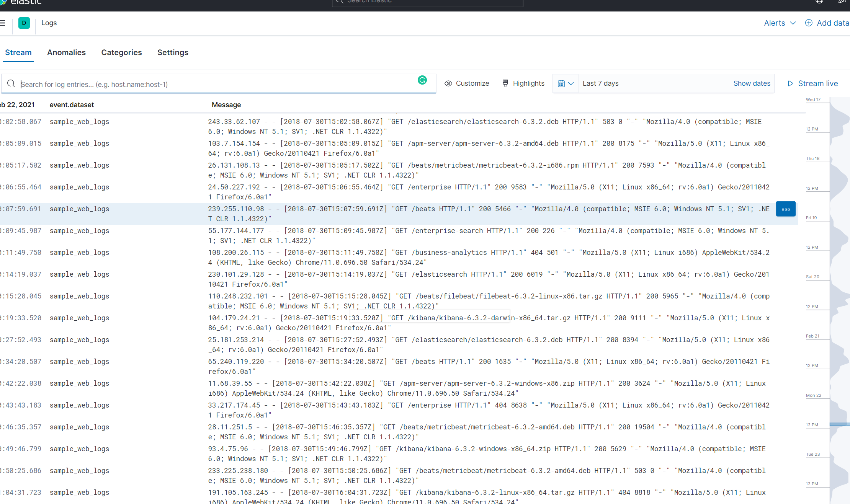Viewport: 850px width, 504px height.
Task: Open the Settings tab
Action: click(173, 52)
